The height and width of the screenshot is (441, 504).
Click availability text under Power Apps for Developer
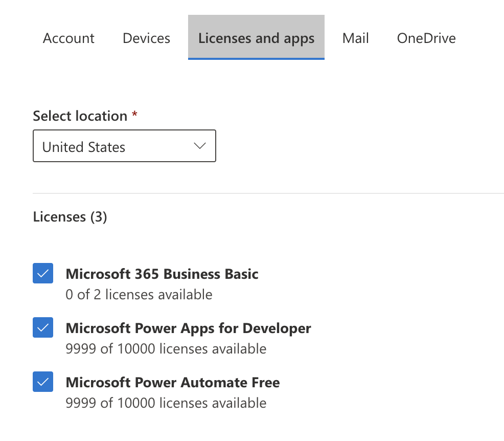click(166, 349)
